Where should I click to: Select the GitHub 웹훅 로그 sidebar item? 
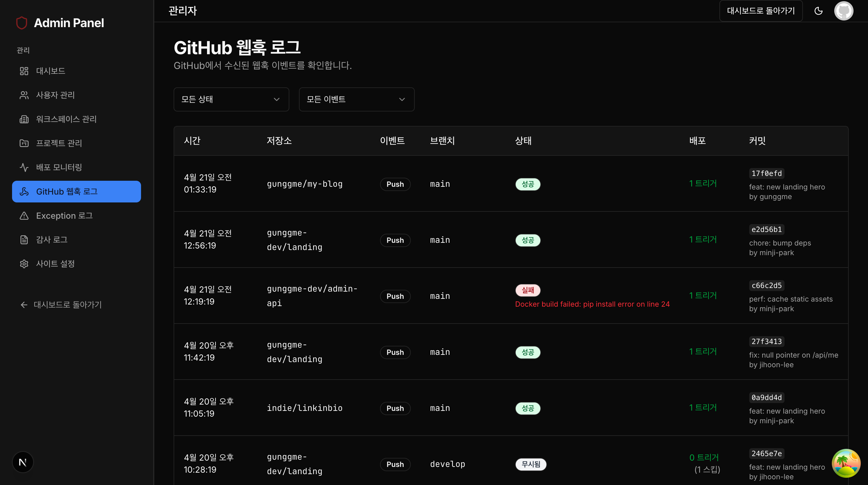point(77,192)
